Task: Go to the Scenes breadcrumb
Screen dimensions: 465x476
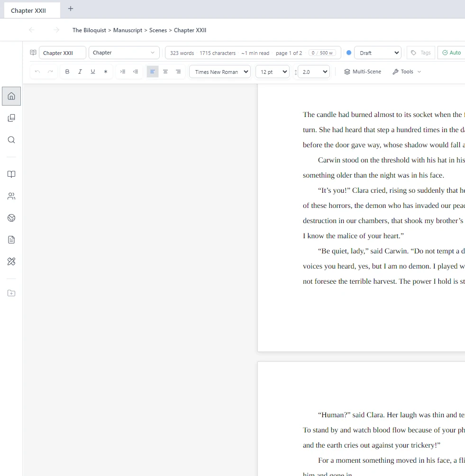Action: click(158, 30)
